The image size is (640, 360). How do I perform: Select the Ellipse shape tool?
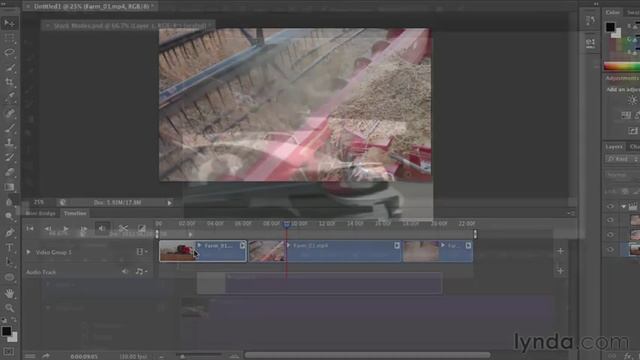point(9,278)
